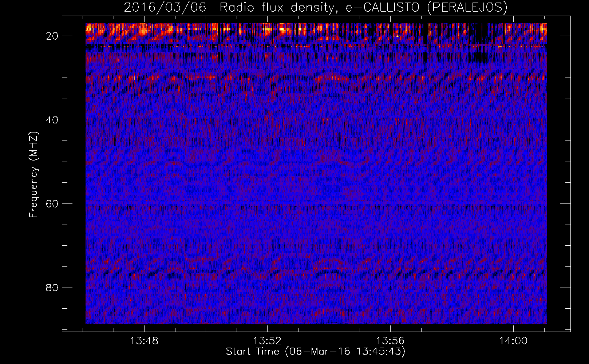The height and width of the screenshot is (364, 589).
Task: Click the plot title '2016/03/06 Radio flux density'
Action: 315,7
